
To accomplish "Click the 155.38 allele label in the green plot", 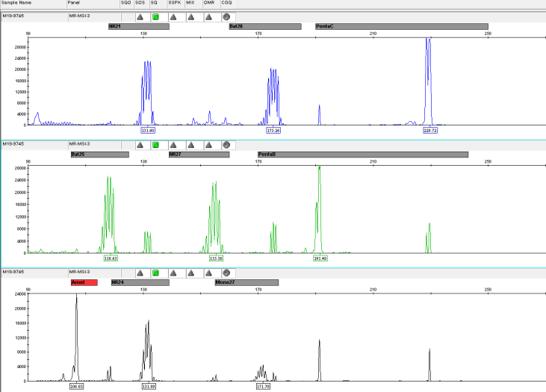I will pyautogui.click(x=217, y=258).
